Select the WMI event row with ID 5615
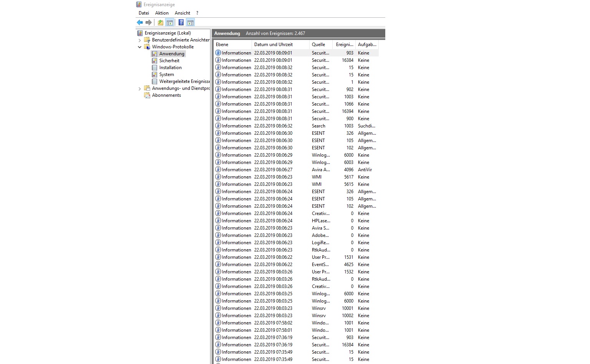This screenshot has height=364, width=590. 296,184
